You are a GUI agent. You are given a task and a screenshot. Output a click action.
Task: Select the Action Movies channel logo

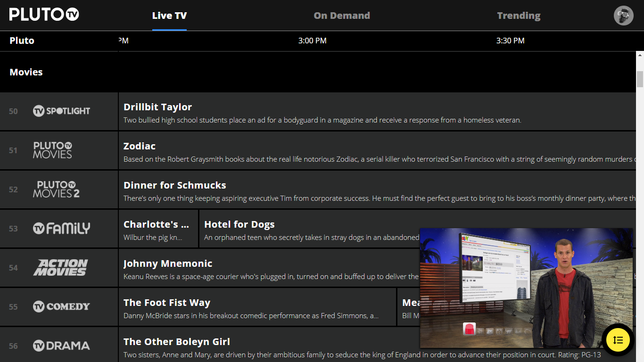pyautogui.click(x=60, y=268)
